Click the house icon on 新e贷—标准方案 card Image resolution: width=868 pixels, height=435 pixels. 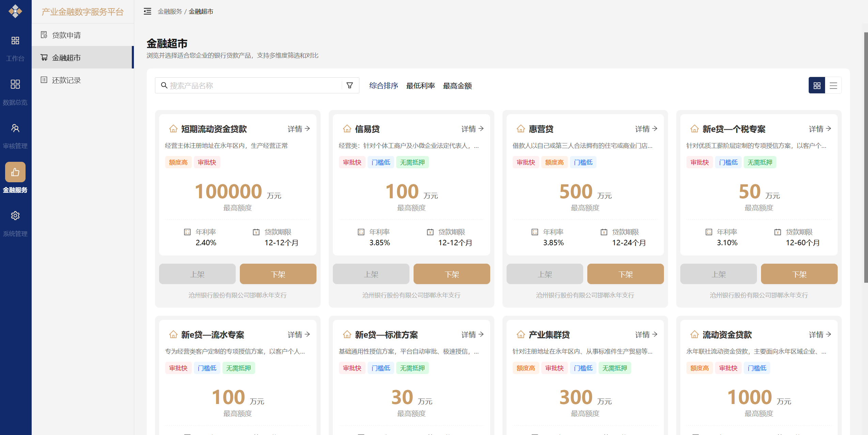347,335
